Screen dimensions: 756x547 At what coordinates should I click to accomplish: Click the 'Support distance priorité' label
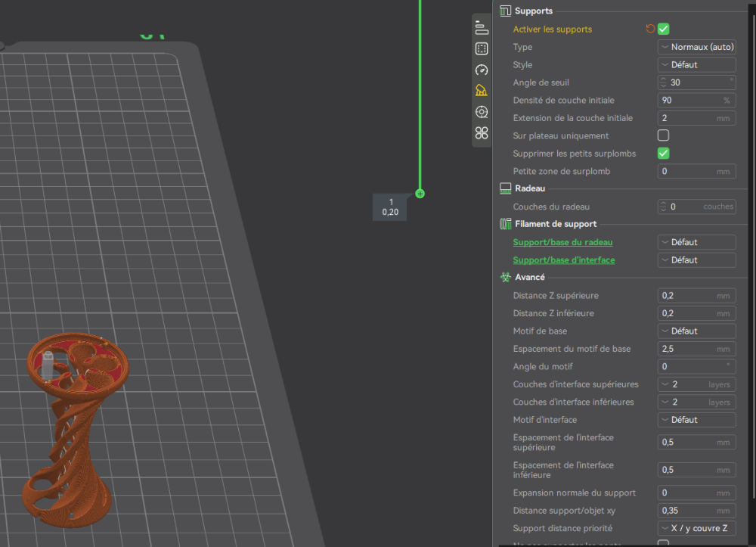tap(562, 528)
